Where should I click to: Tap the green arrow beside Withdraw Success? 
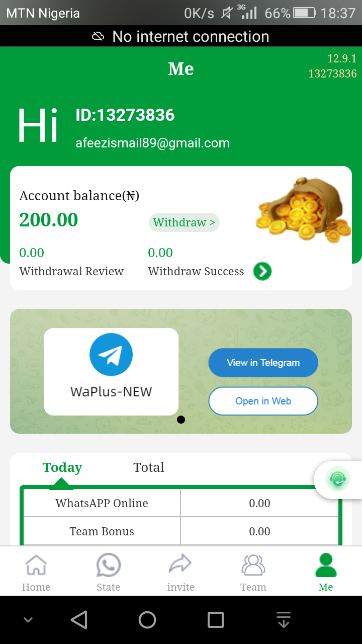click(262, 271)
